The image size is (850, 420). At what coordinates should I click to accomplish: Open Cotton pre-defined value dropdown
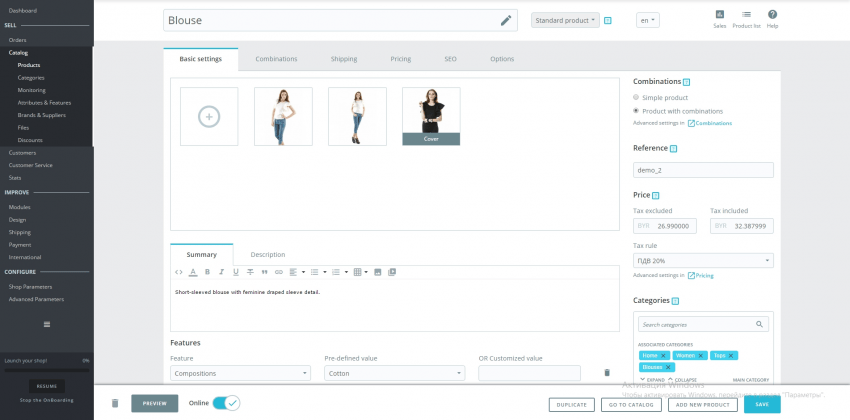click(395, 373)
